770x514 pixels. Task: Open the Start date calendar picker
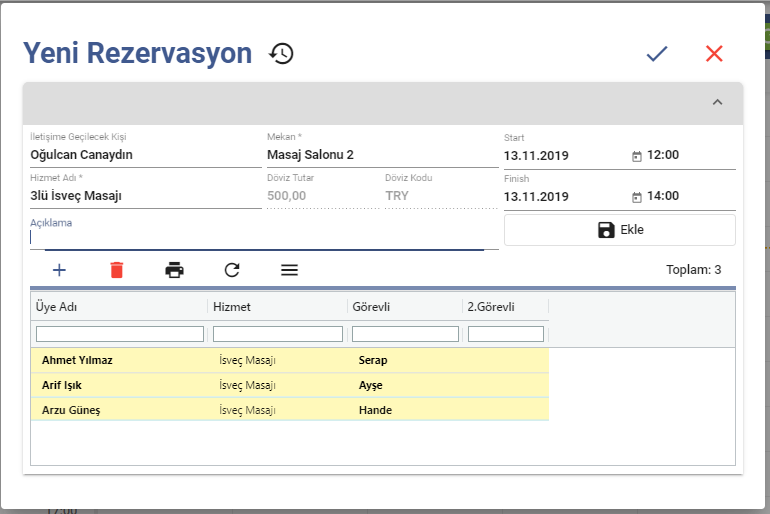(x=636, y=156)
